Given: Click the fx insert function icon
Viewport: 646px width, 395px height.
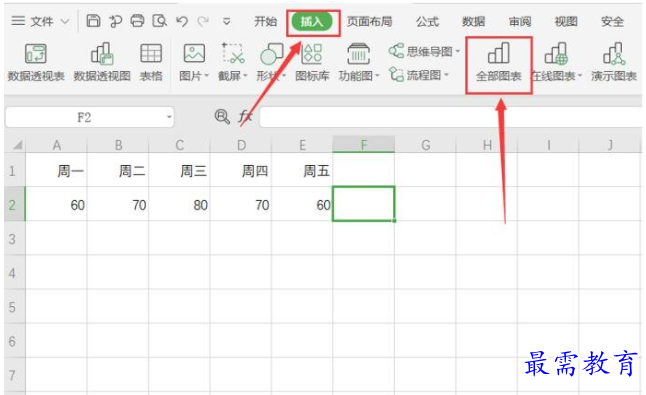Looking at the screenshot, I should [x=246, y=117].
